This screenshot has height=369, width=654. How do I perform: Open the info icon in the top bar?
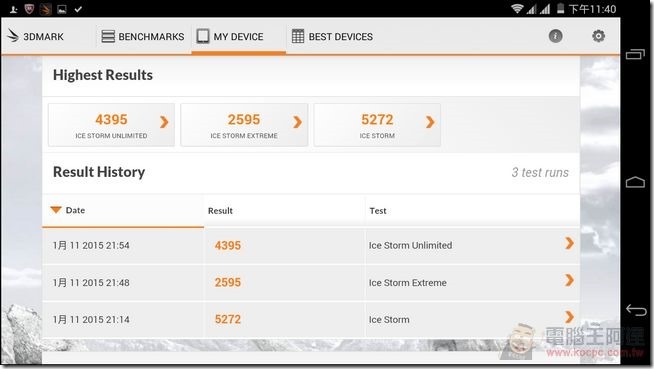coord(555,36)
